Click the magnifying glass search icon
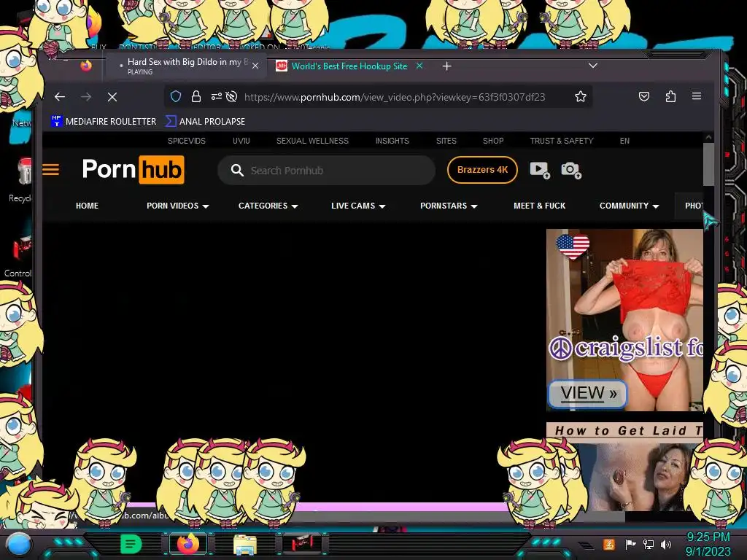The image size is (747, 560). point(237,170)
